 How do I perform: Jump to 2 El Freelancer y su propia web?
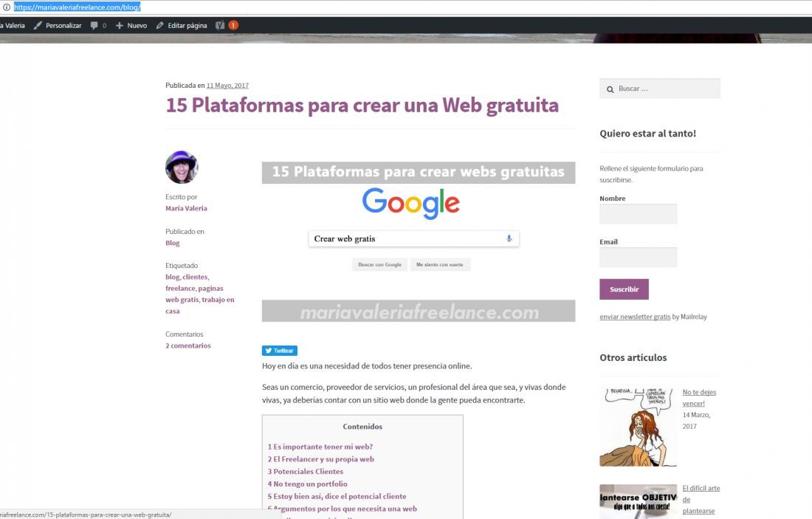320,459
